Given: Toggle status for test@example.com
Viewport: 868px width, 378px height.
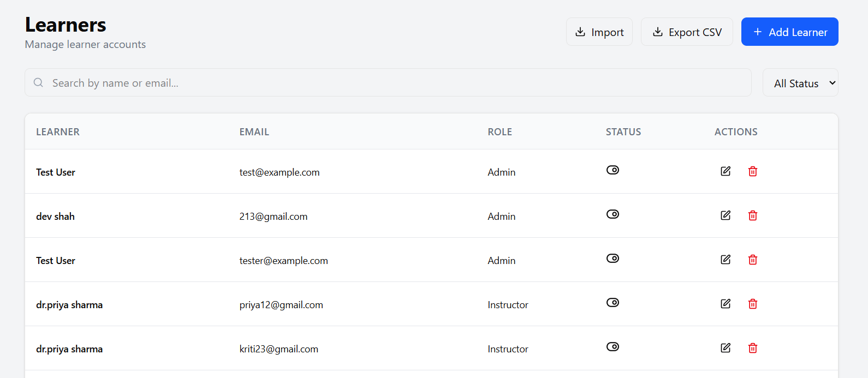Looking at the screenshot, I should point(613,170).
